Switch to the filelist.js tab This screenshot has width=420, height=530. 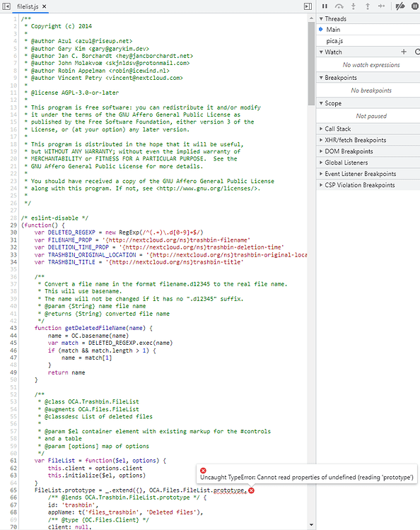28,6
